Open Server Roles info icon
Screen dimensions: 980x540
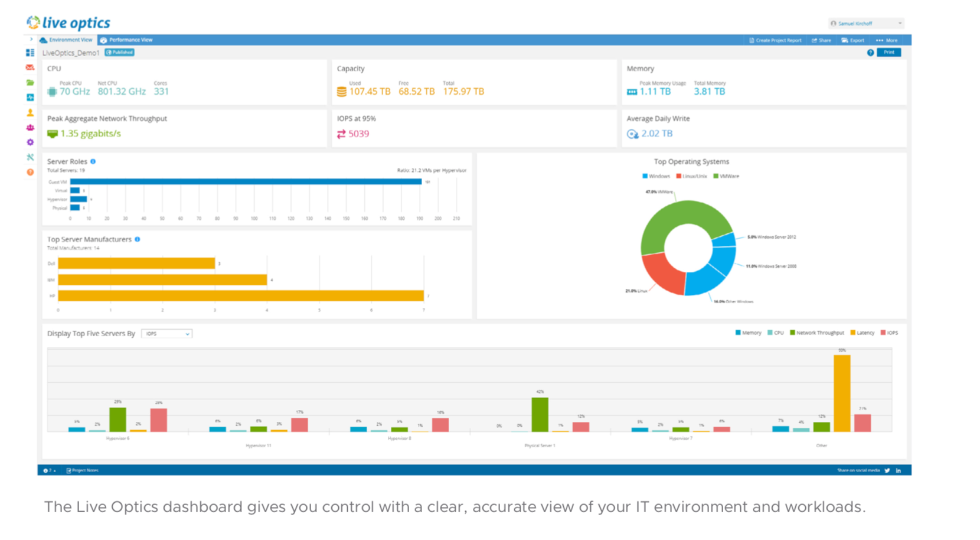93,161
